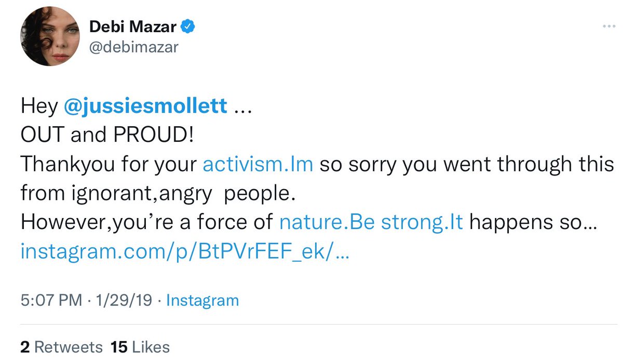Click the 1/29/19 tweet date
Viewport: 623px width, 364px height.
click(x=125, y=300)
